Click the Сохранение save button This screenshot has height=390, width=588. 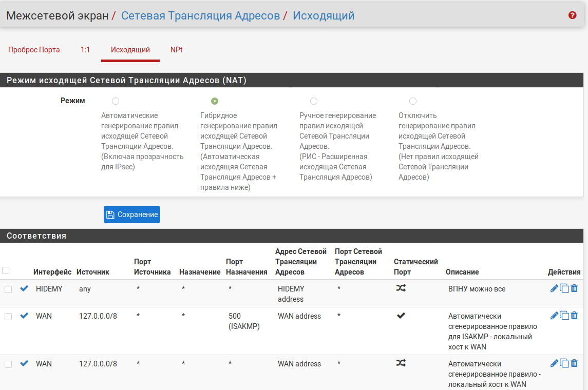[132, 215]
